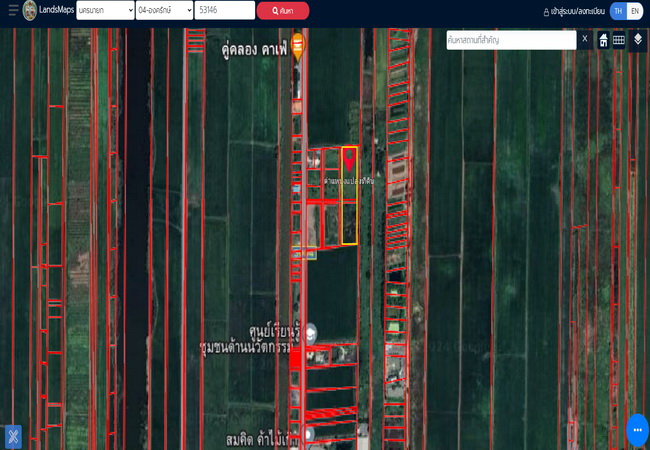
Task: Click the red parcel location pin
Action: click(x=349, y=160)
